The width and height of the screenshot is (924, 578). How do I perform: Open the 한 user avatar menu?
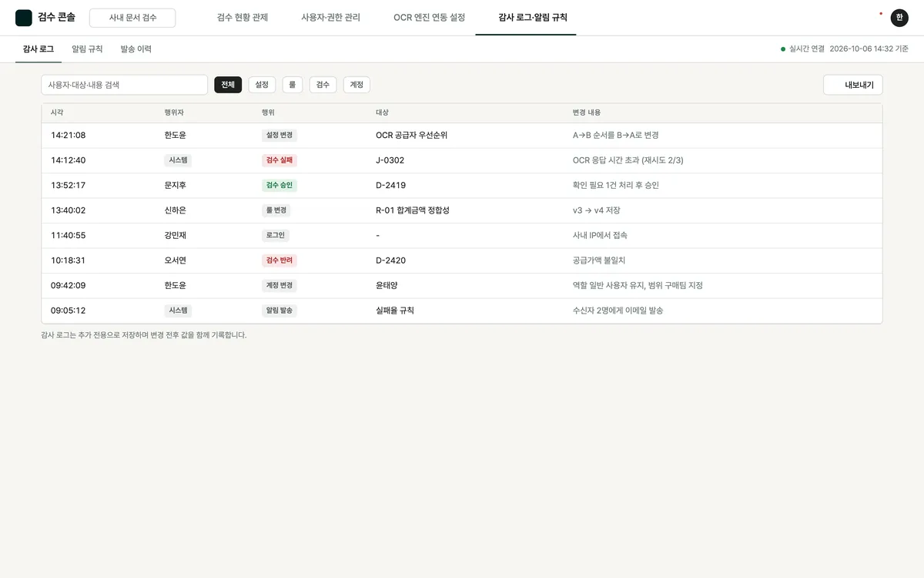click(x=899, y=18)
